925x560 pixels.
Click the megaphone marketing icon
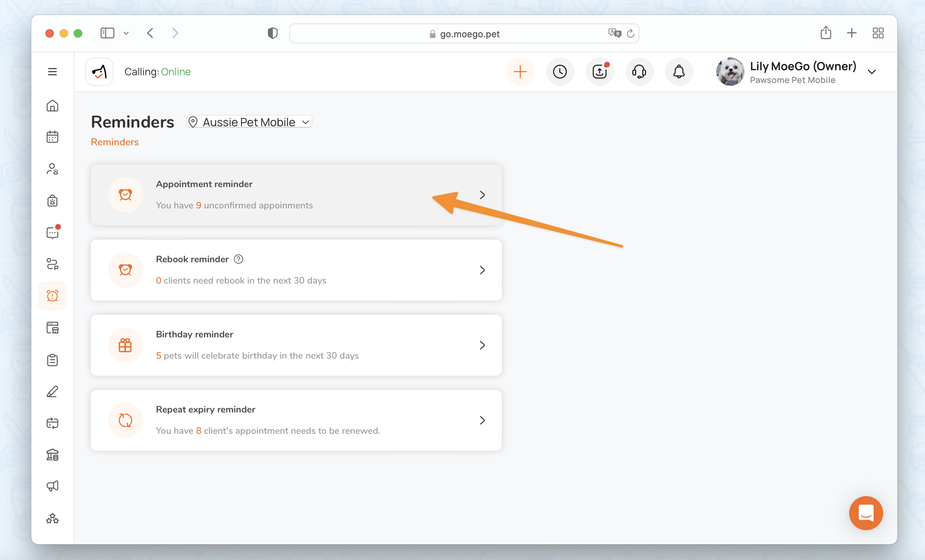point(52,486)
